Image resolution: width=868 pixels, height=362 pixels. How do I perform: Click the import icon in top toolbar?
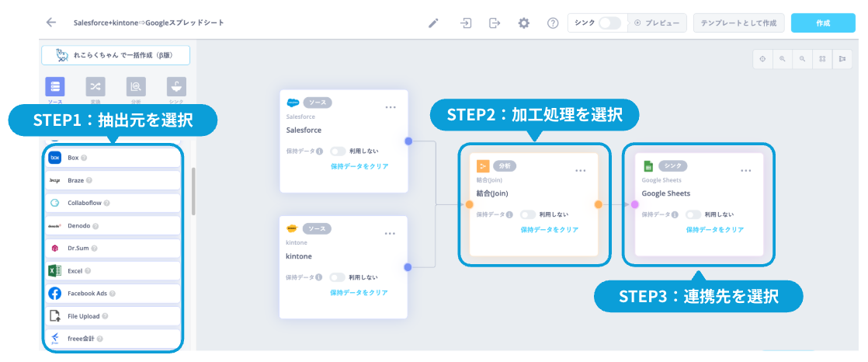pos(465,23)
